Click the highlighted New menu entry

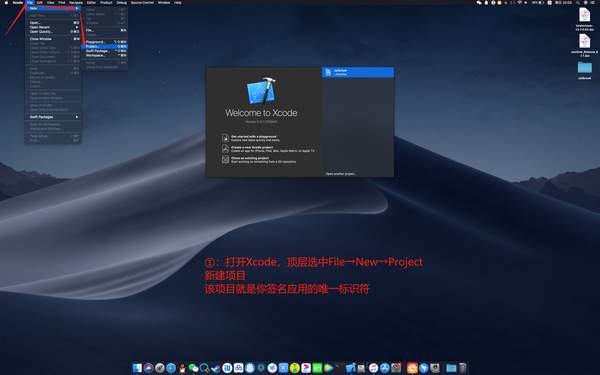click(x=53, y=8)
